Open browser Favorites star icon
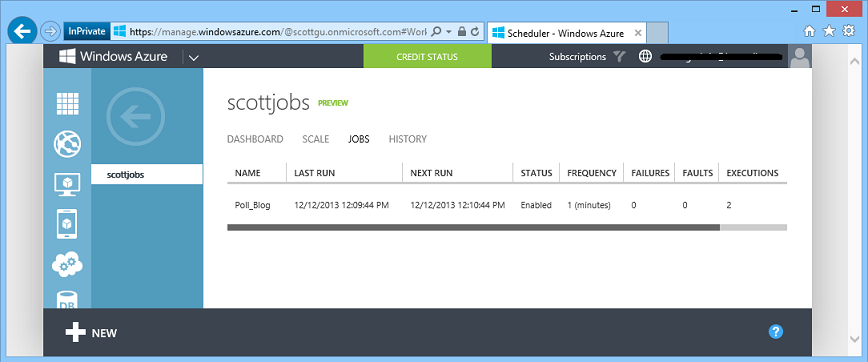 [829, 31]
